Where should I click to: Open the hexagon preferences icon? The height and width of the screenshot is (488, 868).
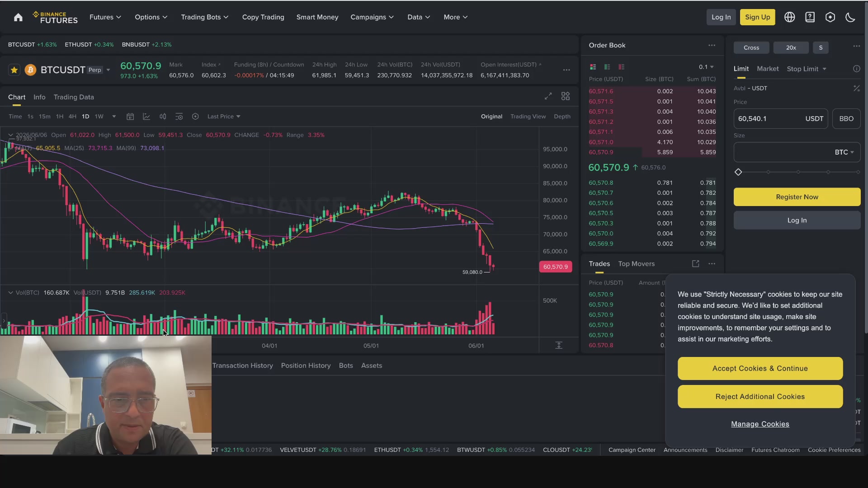coord(830,17)
